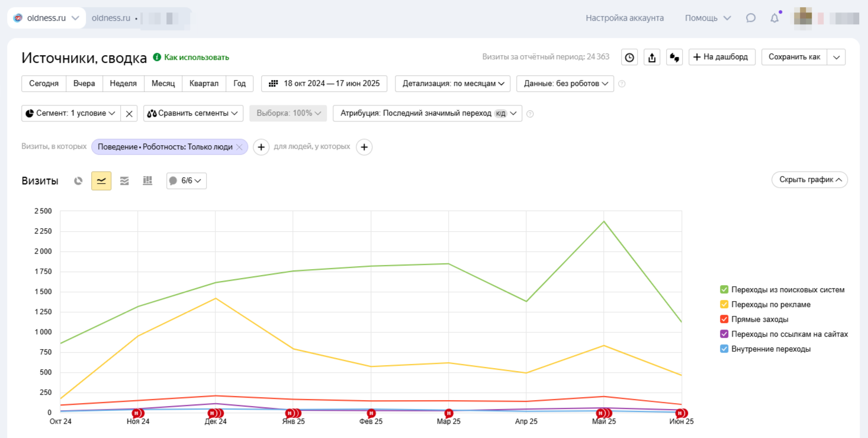Open the 'Атрибуция' attribution model dropdown
This screenshot has height=438, width=868.
[427, 113]
